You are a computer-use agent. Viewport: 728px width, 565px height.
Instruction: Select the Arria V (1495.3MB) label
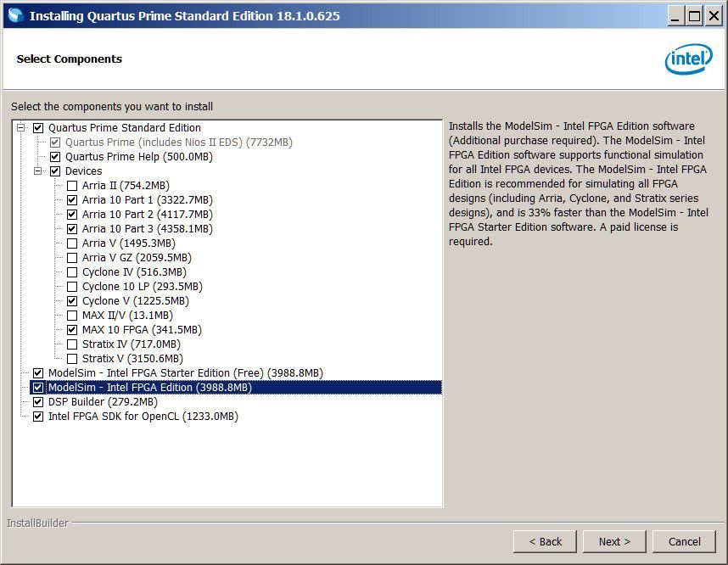click(x=129, y=243)
